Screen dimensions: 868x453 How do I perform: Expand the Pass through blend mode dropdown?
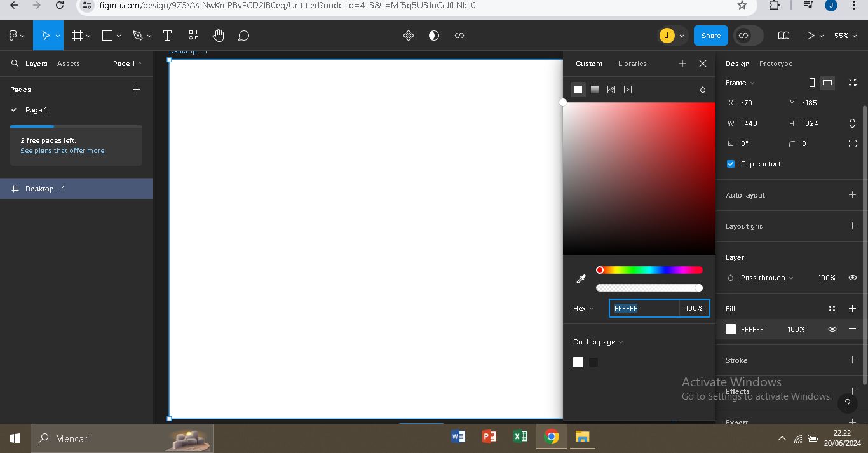767,278
